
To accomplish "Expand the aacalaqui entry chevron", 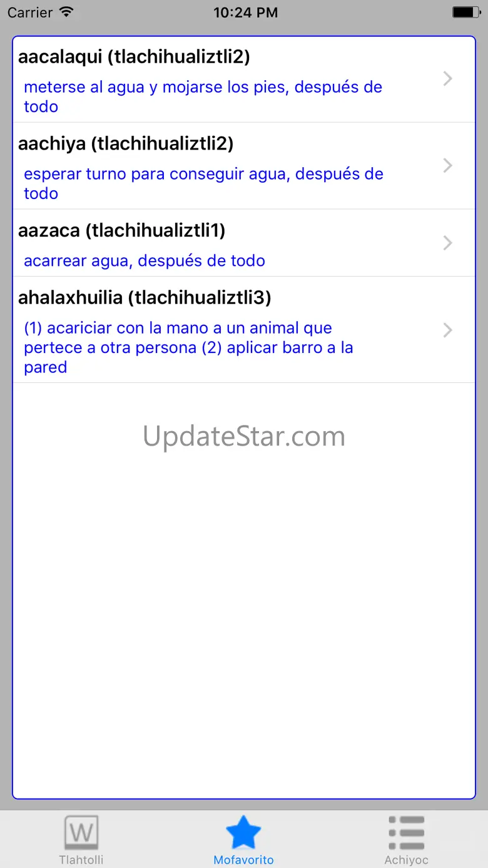I will tap(447, 79).
